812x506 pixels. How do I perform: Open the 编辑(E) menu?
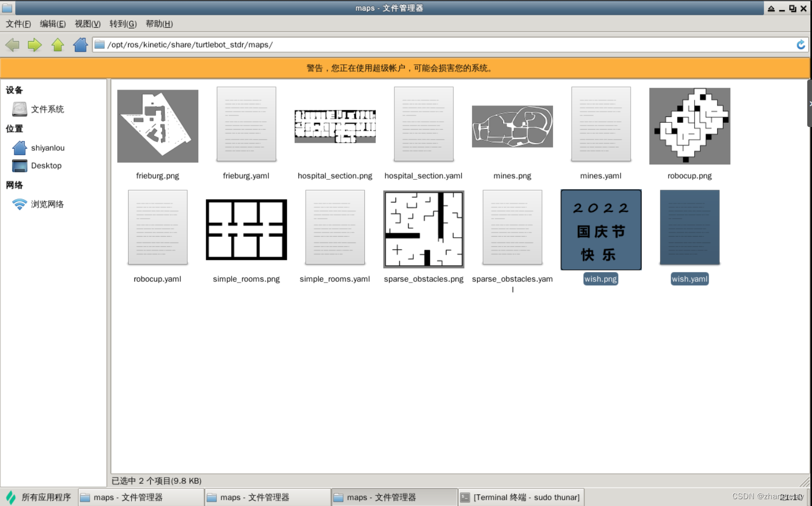click(x=53, y=24)
